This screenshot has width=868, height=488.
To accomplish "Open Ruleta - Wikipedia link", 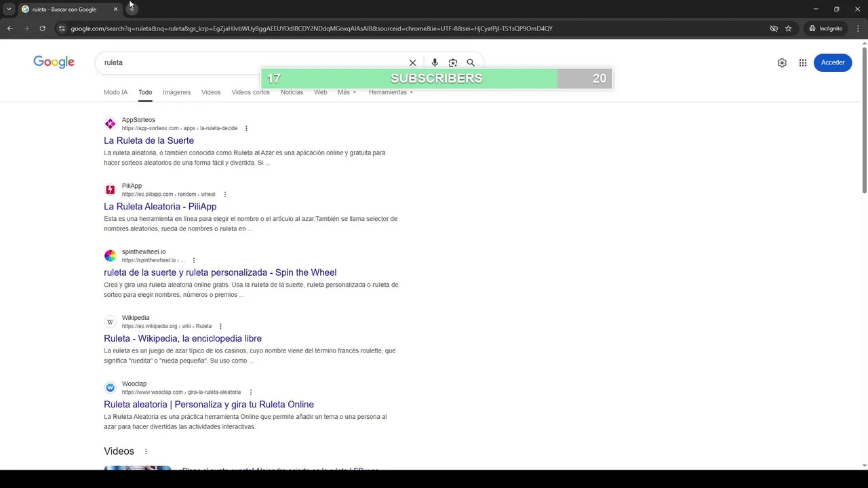I will (x=182, y=338).
